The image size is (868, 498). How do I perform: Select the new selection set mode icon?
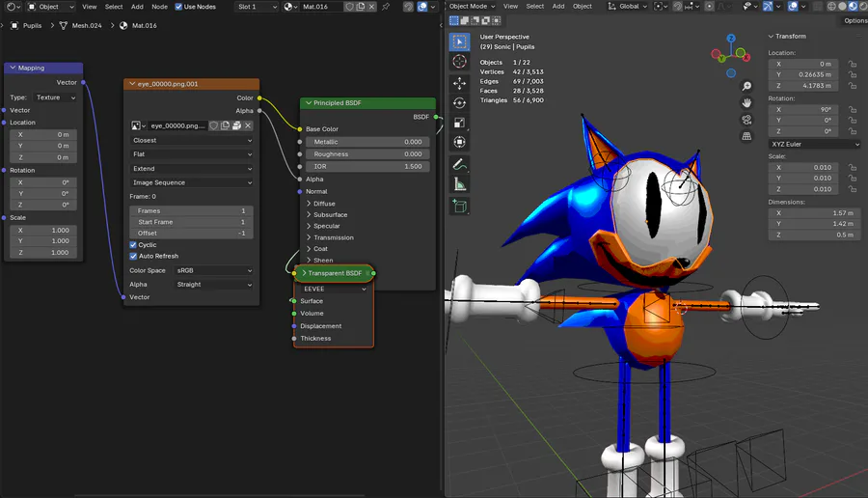click(x=454, y=20)
